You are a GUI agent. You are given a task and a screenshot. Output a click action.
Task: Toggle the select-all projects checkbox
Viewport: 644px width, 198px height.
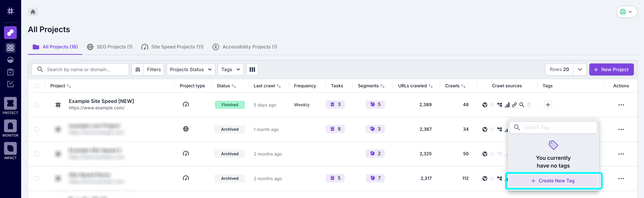[36, 86]
